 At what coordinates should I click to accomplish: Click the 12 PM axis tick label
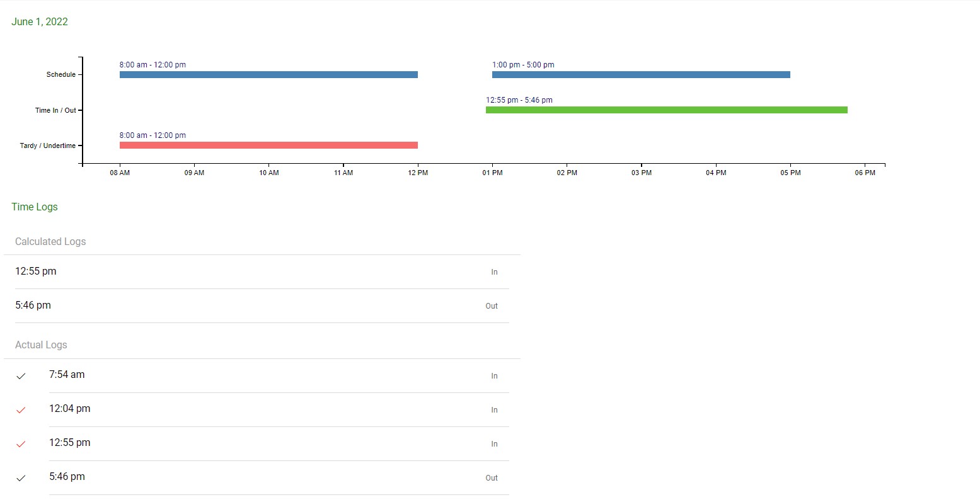418,173
